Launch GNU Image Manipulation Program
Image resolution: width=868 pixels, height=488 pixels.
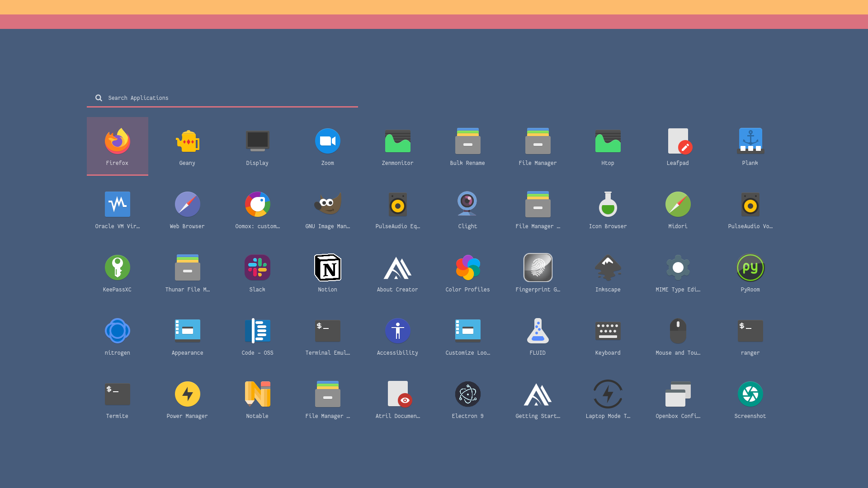[x=327, y=209]
